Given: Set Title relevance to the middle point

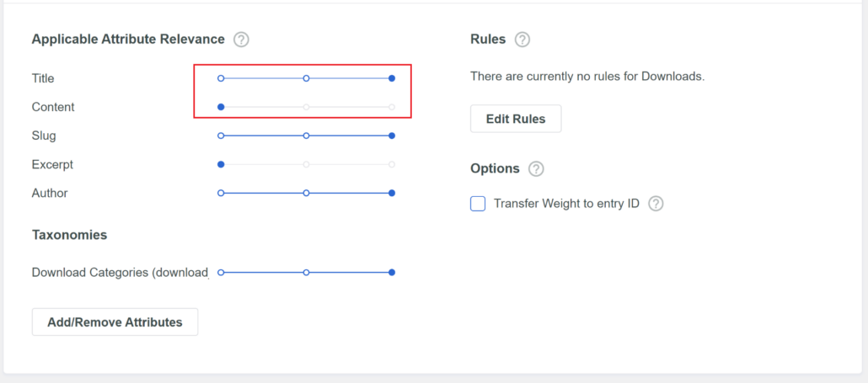Looking at the screenshot, I should (306, 78).
